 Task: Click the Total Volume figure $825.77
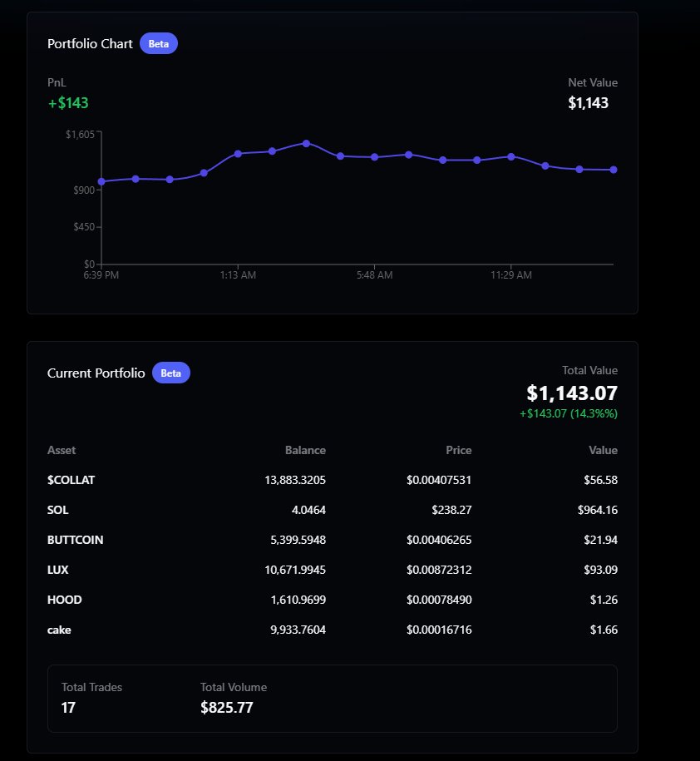pos(226,708)
